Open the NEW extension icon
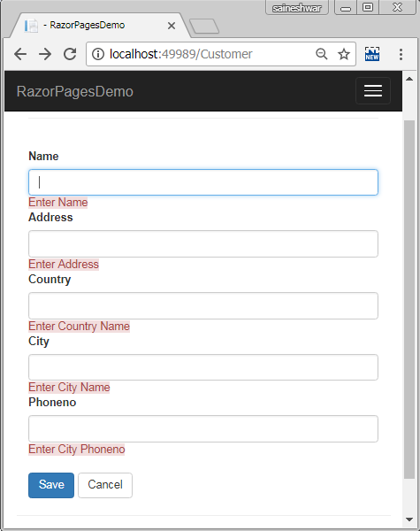This screenshot has height=531, width=420. (x=372, y=54)
